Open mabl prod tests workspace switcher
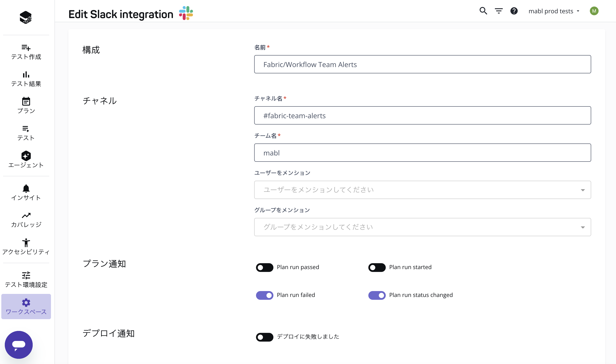Viewport: 616px width, 364px height. [554, 11]
